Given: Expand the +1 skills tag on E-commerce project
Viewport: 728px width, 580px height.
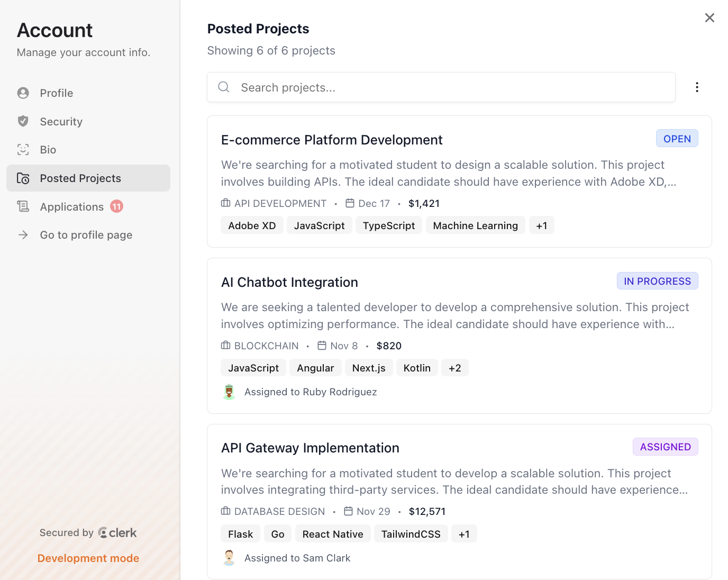Looking at the screenshot, I should click(541, 225).
